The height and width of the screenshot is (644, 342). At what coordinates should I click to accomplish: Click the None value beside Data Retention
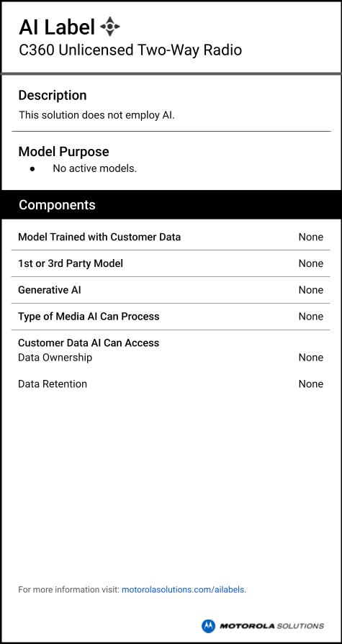click(311, 384)
